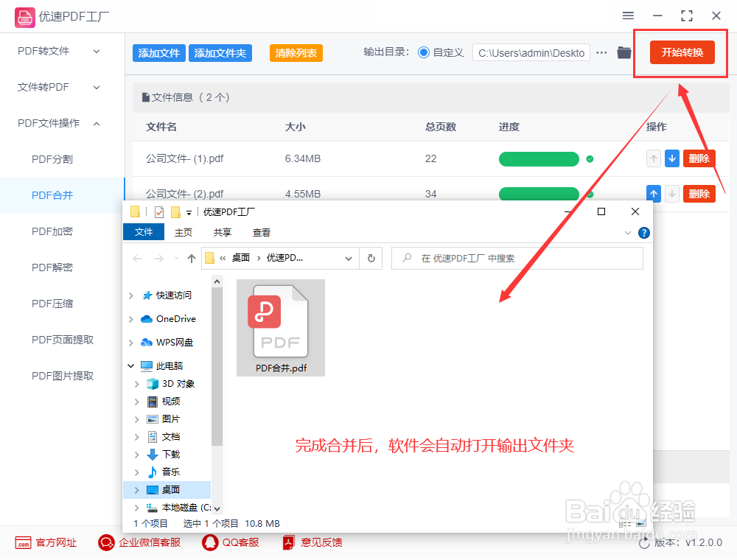
Task: Select 下载 in the navigation tree
Action: pyautogui.click(x=171, y=455)
